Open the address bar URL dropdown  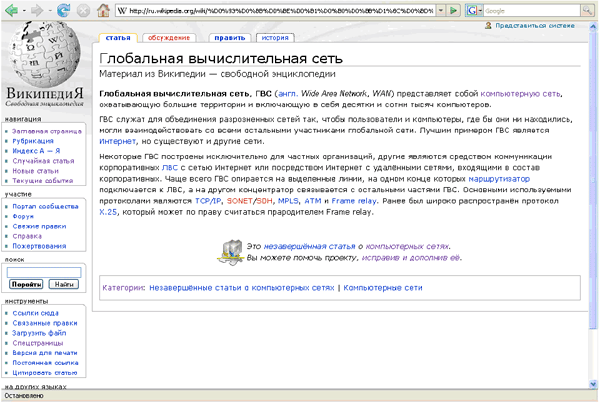441,10
